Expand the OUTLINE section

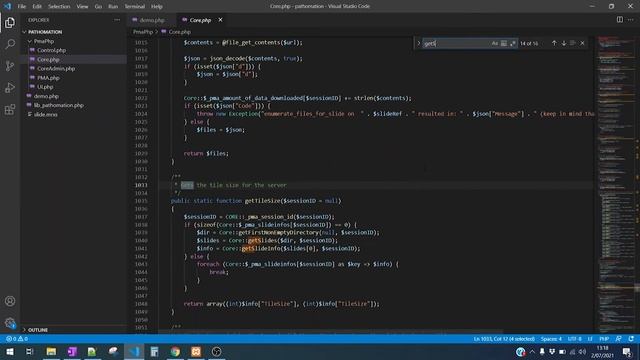click(38, 330)
